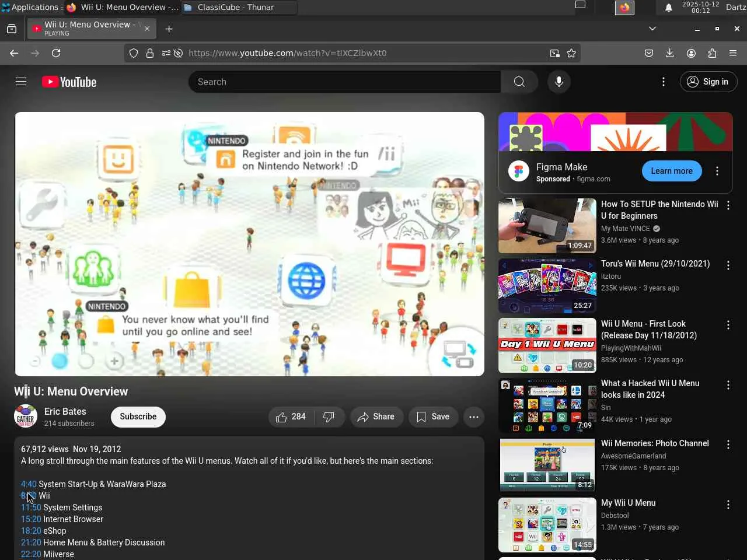Open options for Toru's Wii Menu video
Image resolution: width=747 pixels, height=560 pixels.
coord(728,265)
